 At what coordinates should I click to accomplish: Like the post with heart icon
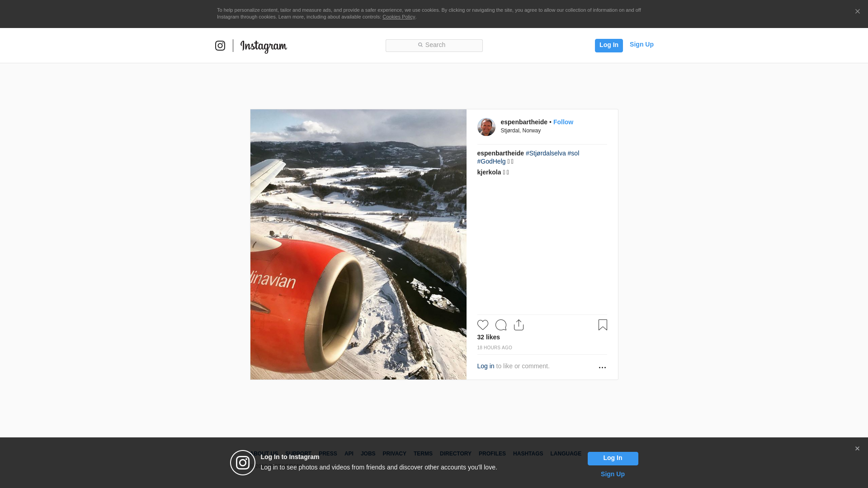(482, 325)
